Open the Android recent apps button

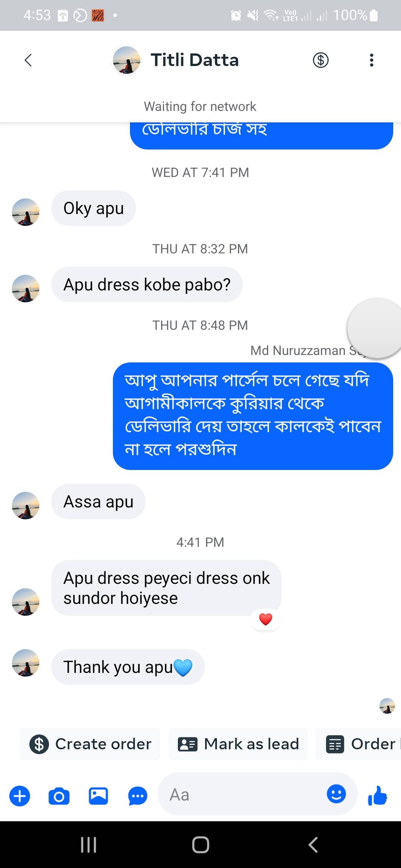tap(88, 845)
